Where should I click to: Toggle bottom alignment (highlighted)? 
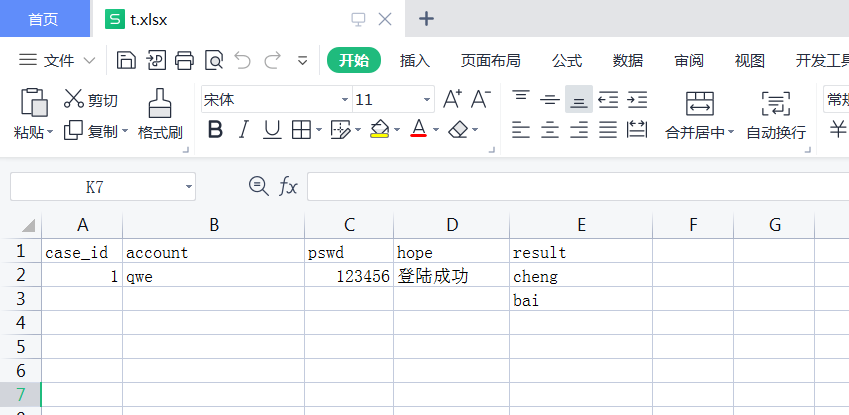pyautogui.click(x=579, y=99)
